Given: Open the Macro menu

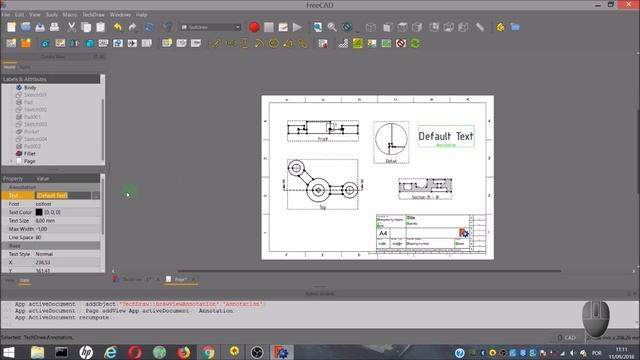Looking at the screenshot, I should (70, 15).
